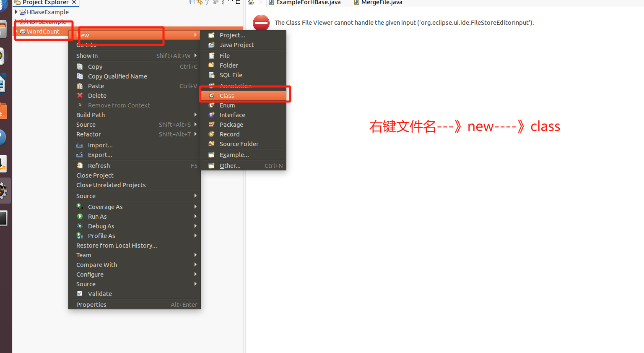Select Source Folder in the New submenu
The height and width of the screenshot is (353, 644).
click(x=244, y=144)
